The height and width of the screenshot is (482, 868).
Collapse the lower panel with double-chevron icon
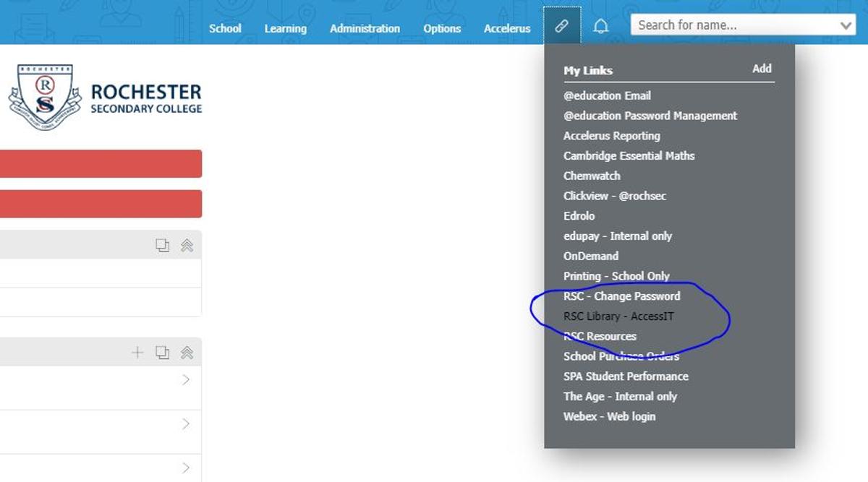(x=187, y=353)
